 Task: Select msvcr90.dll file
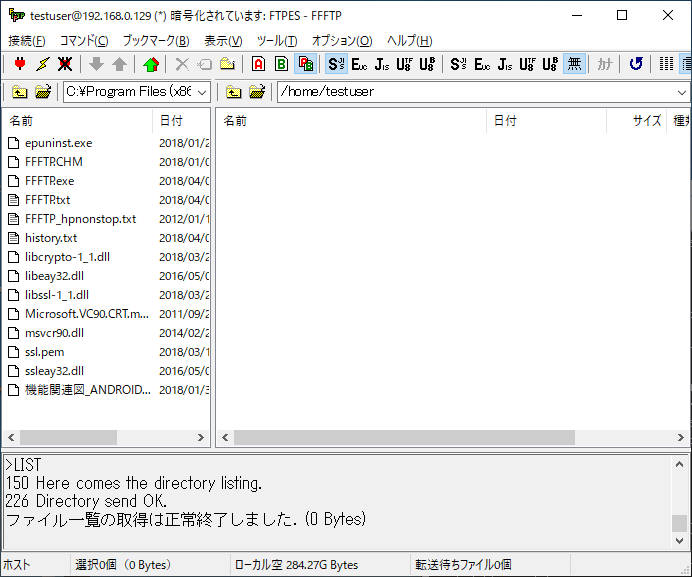[x=54, y=333]
